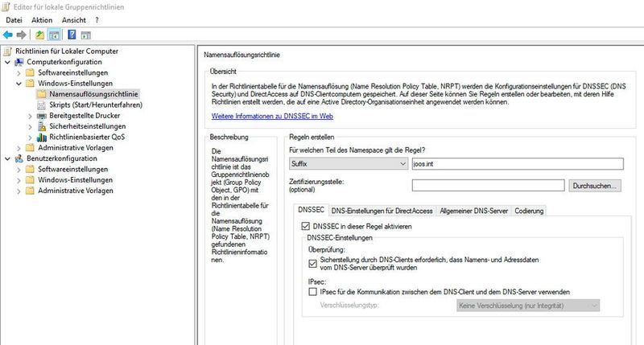Select Skripts (Start/Herunterfahren) tree item
The height and width of the screenshot is (345, 644).
[96, 105]
